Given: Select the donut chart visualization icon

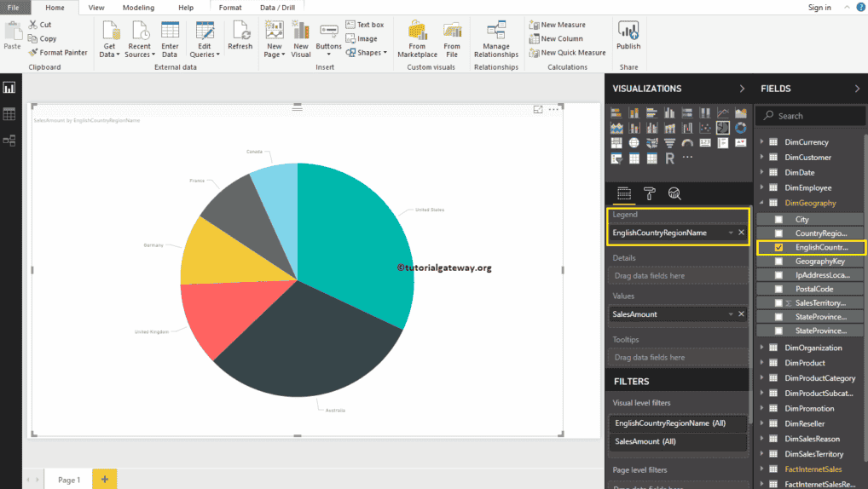Looking at the screenshot, I should coord(740,128).
